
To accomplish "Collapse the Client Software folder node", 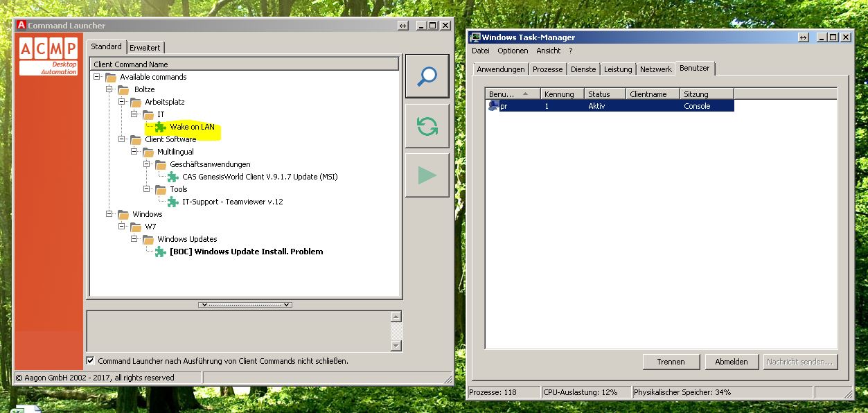I will [x=122, y=139].
